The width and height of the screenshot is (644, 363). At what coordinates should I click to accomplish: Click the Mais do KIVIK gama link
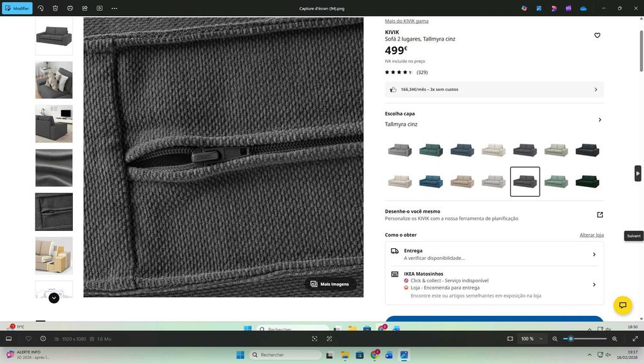click(406, 21)
